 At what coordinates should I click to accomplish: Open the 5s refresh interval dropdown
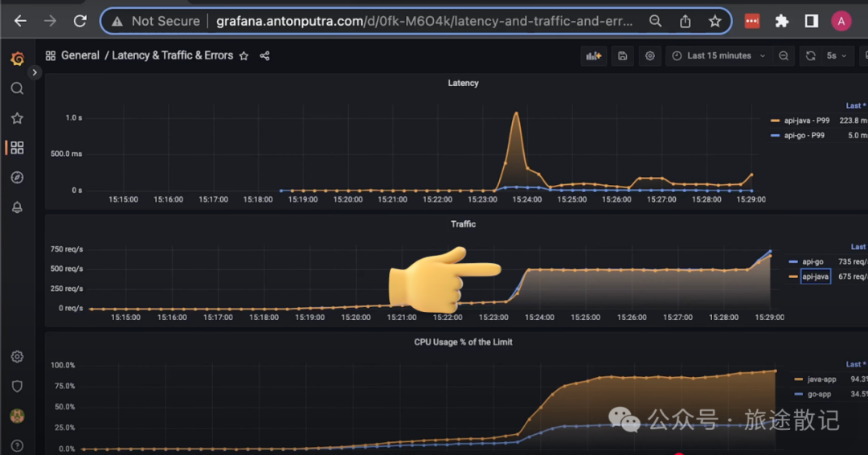[837, 56]
